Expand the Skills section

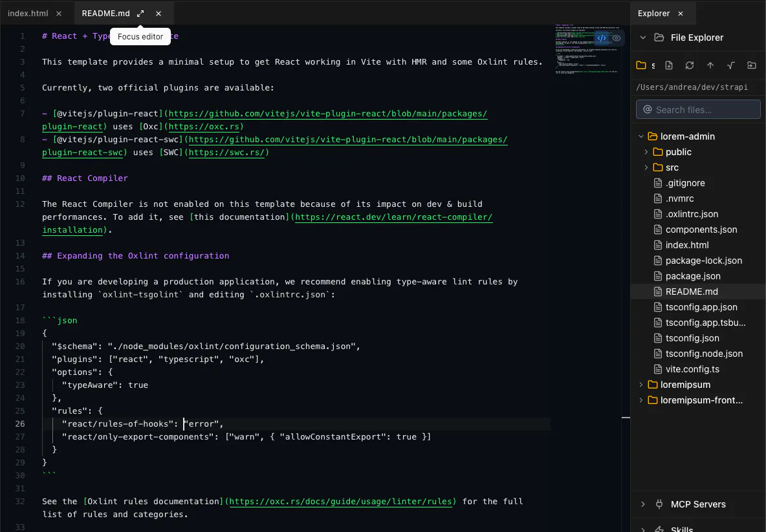pyautogui.click(x=643, y=529)
